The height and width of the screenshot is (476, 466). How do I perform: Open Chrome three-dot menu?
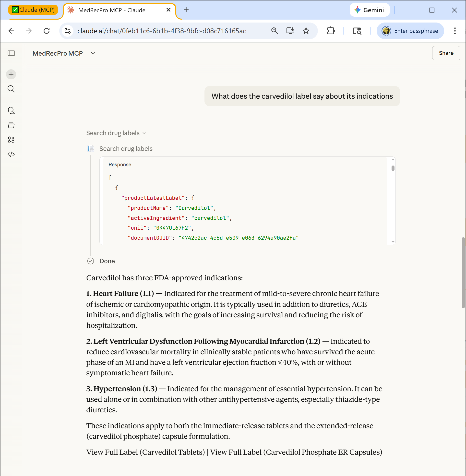click(x=455, y=31)
